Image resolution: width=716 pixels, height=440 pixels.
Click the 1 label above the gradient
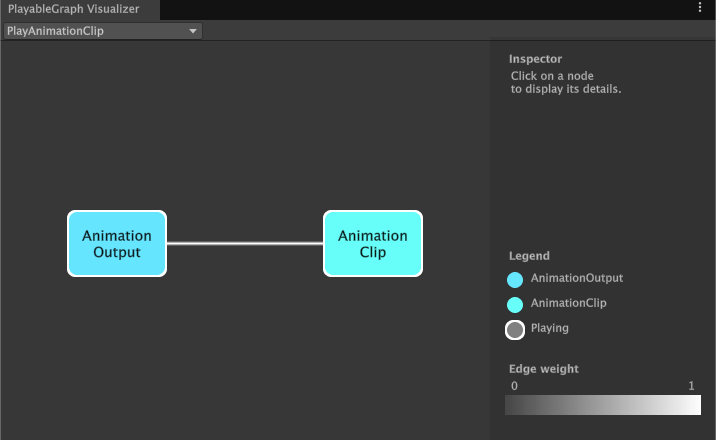(691, 386)
